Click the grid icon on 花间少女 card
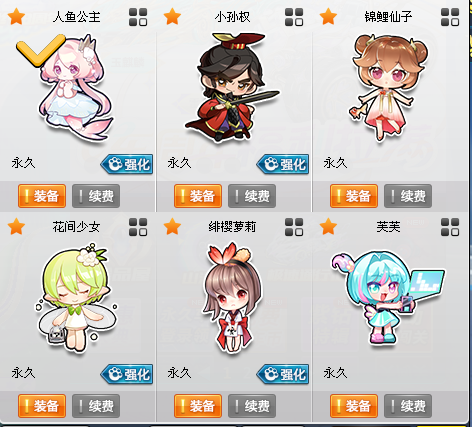The width and height of the screenshot is (472, 427). 138,227
